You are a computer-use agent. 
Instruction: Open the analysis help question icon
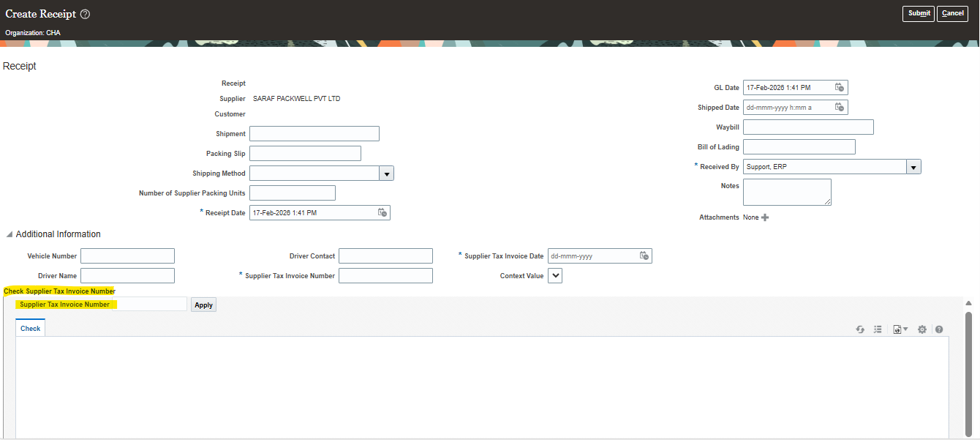coord(939,329)
